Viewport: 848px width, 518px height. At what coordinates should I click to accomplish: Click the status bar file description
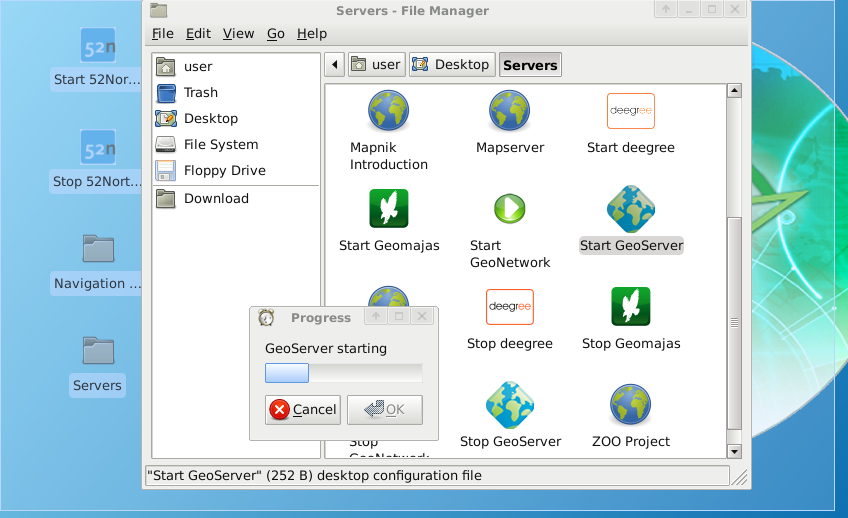pyautogui.click(x=314, y=476)
